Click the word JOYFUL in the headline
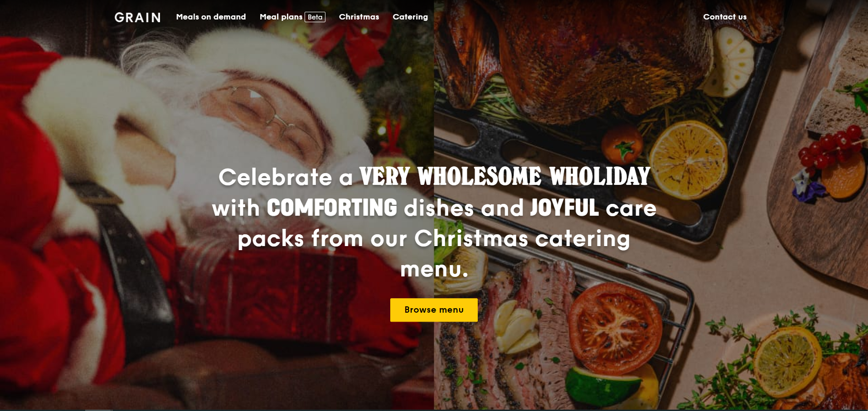This screenshot has width=868, height=411. coord(564,208)
